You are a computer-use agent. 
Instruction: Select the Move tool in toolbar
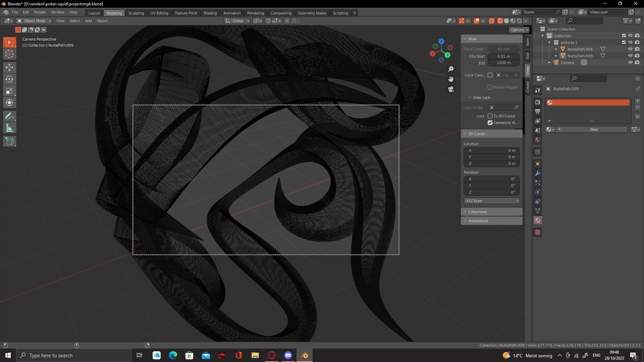[x=9, y=67]
